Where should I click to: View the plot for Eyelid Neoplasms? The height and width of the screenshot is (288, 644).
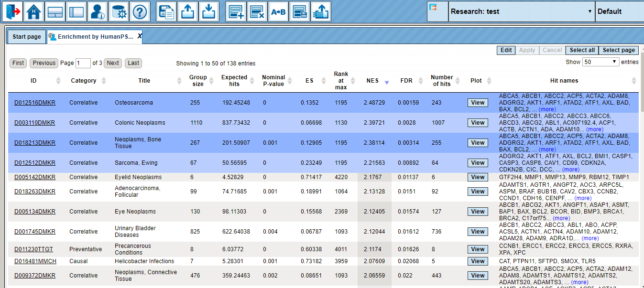478,177
